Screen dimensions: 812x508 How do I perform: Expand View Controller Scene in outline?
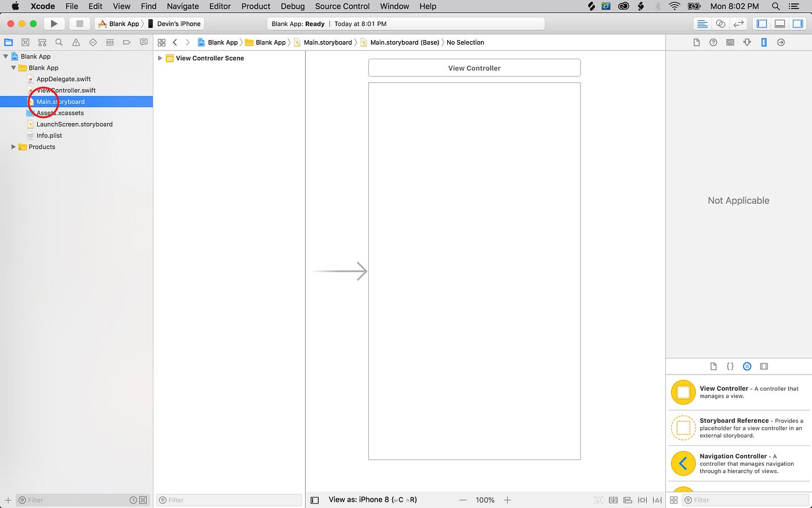tap(160, 58)
